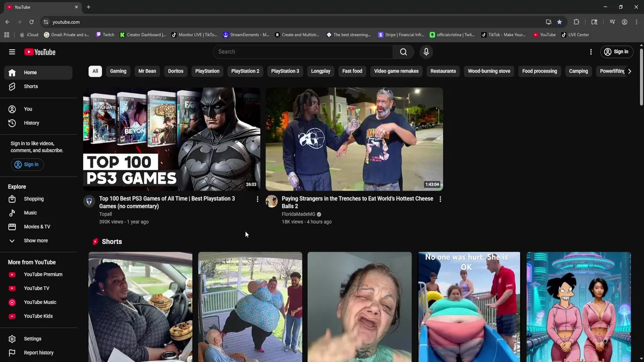
Task: Open YouTube Premium in sidebar
Action: click(38, 275)
